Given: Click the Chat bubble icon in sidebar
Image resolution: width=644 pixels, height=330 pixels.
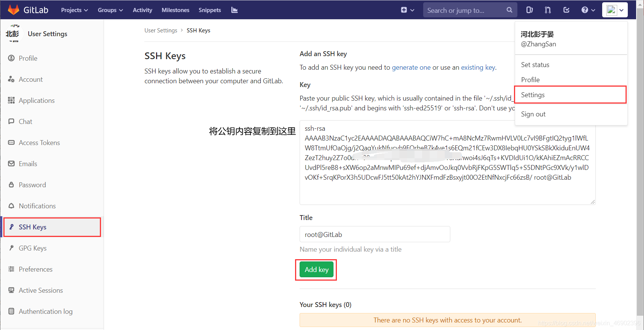Looking at the screenshot, I should pos(11,121).
